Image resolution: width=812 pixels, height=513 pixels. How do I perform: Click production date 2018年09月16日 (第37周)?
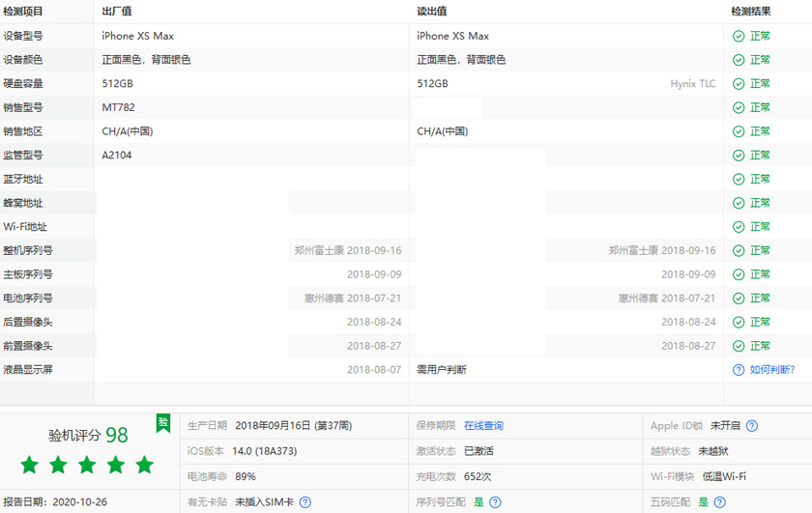(x=294, y=425)
